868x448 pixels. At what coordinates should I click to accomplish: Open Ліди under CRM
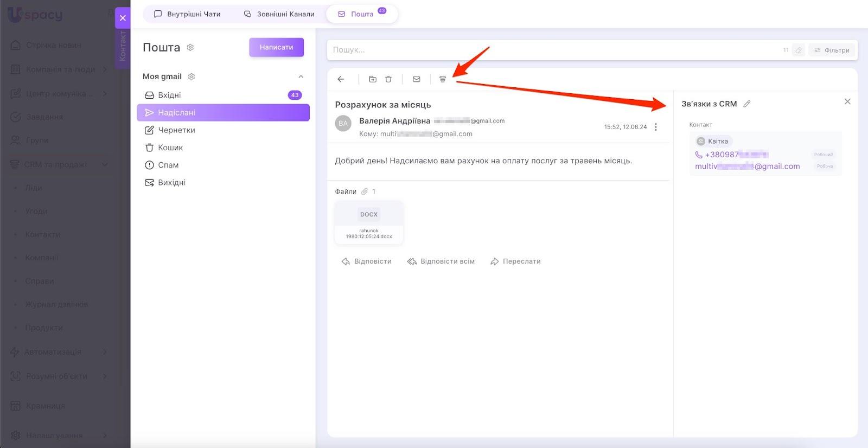coord(34,188)
